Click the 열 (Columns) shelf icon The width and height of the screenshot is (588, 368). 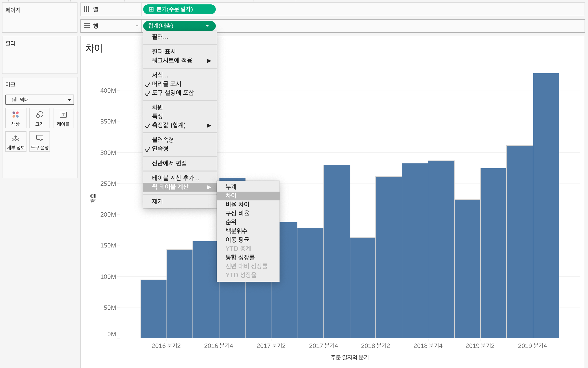tap(87, 9)
